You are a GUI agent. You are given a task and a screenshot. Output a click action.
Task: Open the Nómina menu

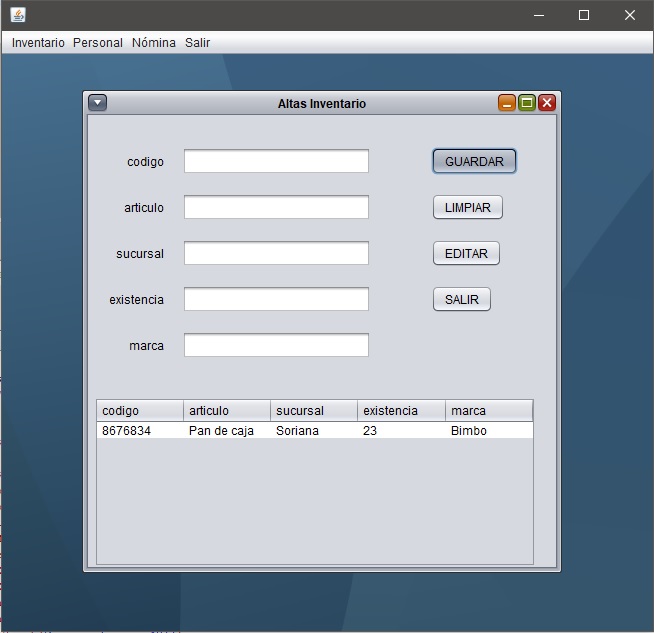point(153,43)
